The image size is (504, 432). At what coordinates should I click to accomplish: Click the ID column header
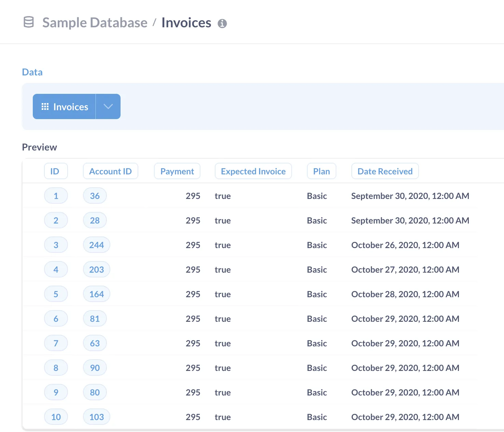pyautogui.click(x=56, y=171)
